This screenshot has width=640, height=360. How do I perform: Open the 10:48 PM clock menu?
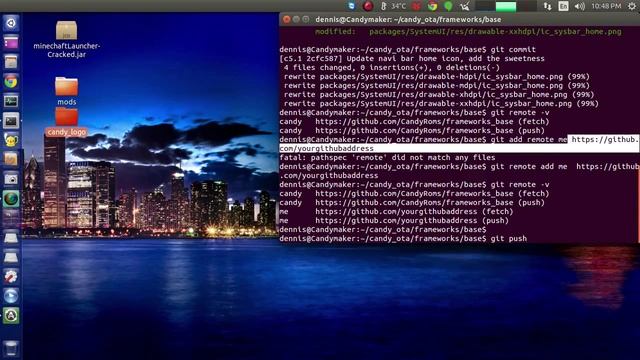(606, 6)
